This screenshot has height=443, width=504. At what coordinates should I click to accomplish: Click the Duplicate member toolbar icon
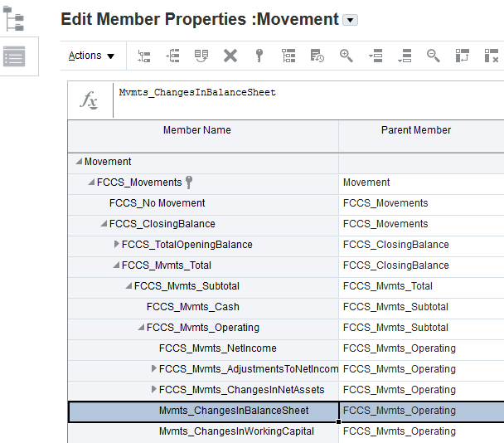pos(201,56)
